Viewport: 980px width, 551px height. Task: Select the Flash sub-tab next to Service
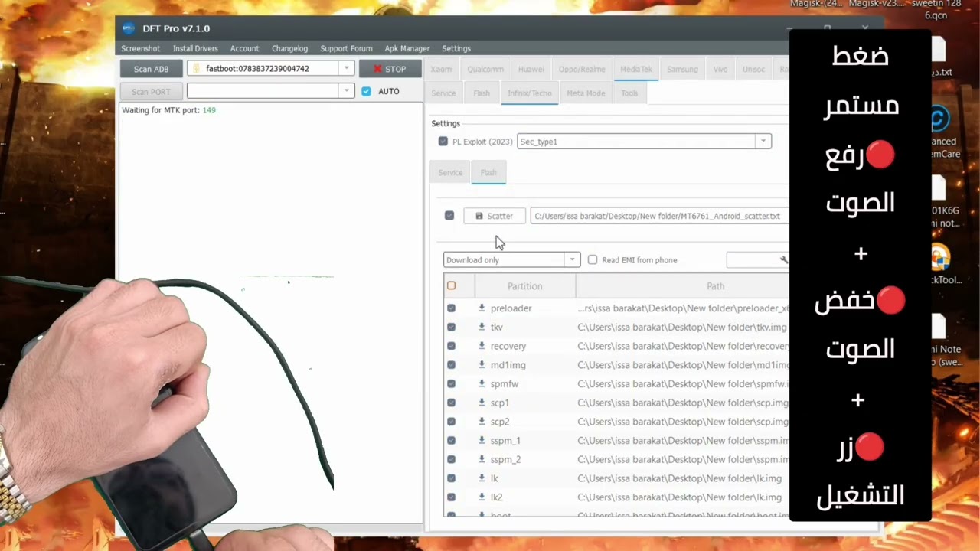tap(482, 93)
